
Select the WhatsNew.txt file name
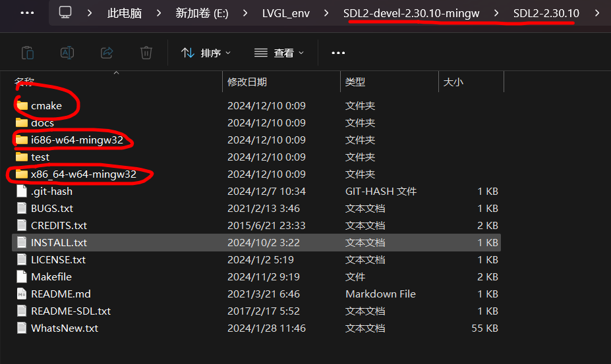(x=65, y=328)
